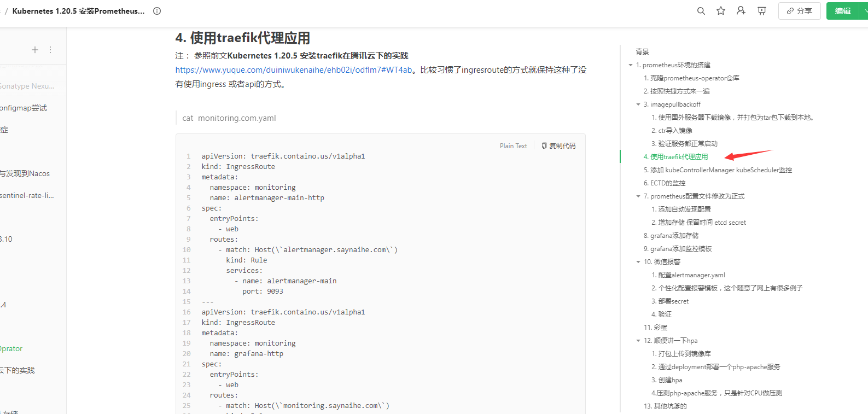
Task: Go to 4.压测php-apache服务 outline entry
Action: 716,393
